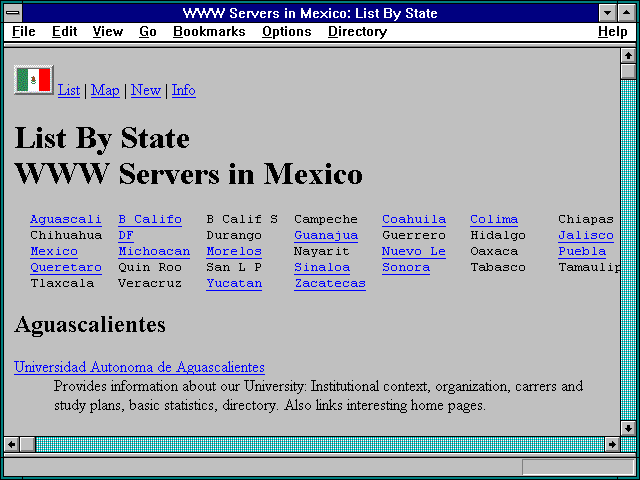640x480 pixels.
Task: Open the Edit menu
Action: point(64,31)
